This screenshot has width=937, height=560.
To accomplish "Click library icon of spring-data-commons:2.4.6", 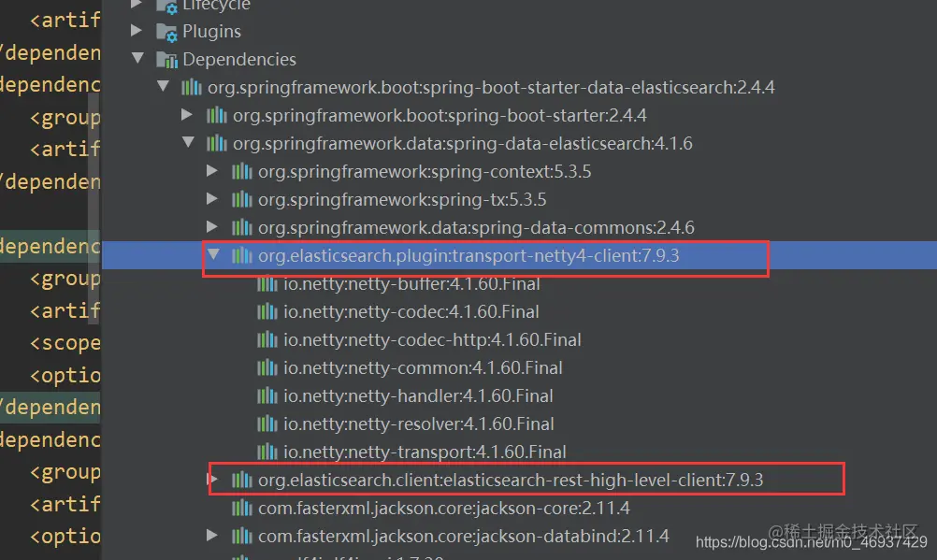I will pyautogui.click(x=242, y=228).
